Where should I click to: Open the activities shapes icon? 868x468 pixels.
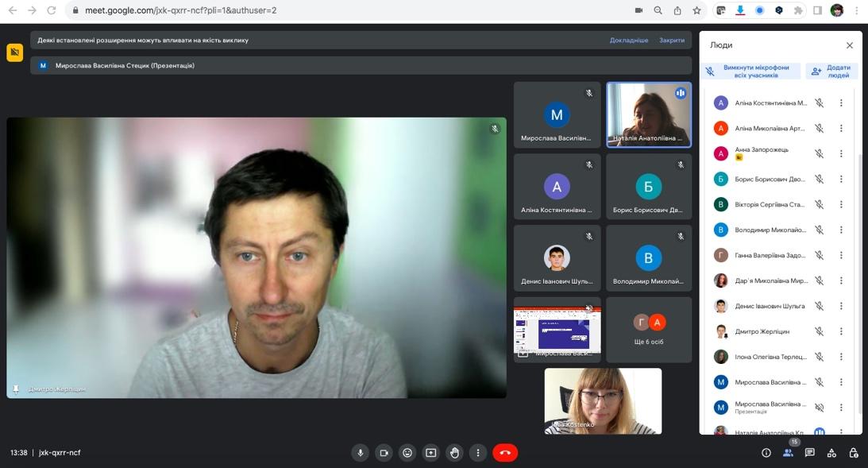[831, 452]
